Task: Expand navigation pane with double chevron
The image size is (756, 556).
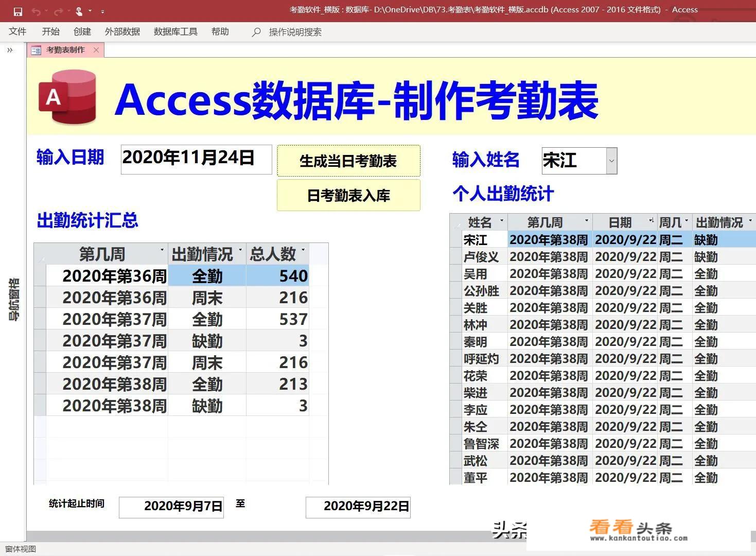Action: tap(10, 50)
